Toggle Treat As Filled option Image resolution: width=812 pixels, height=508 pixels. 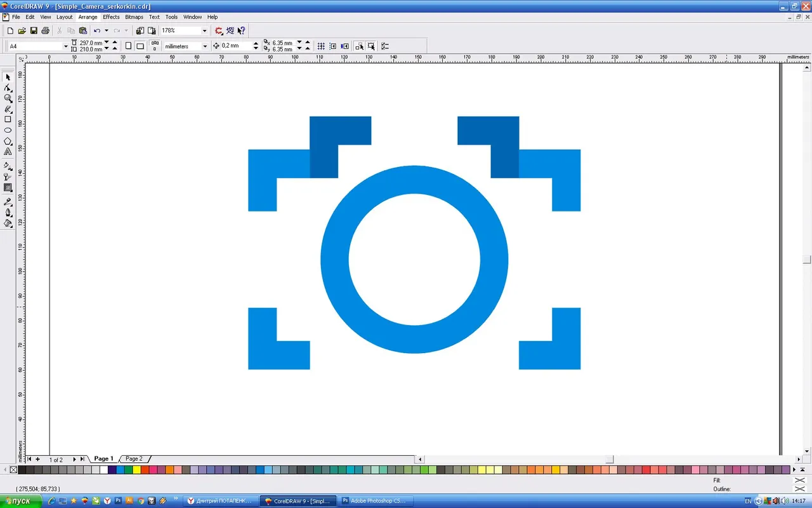pyautogui.click(x=372, y=46)
